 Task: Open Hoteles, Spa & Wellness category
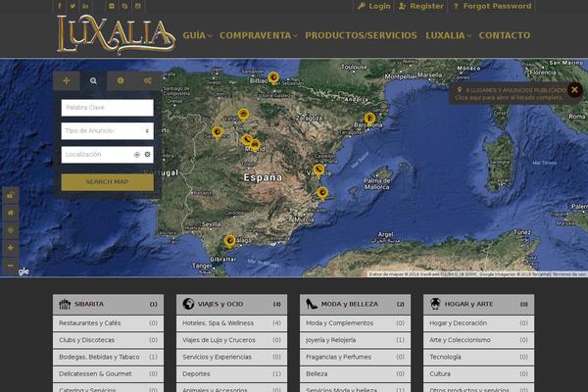231,323
